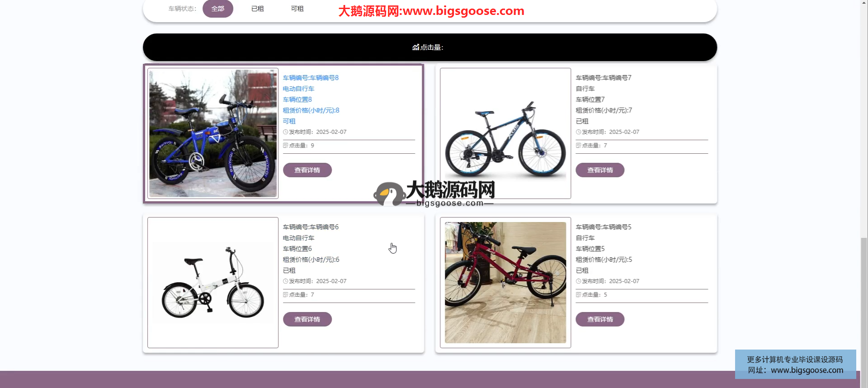Click the clock icon on vehicle 6 card

(x=285, y=281)
